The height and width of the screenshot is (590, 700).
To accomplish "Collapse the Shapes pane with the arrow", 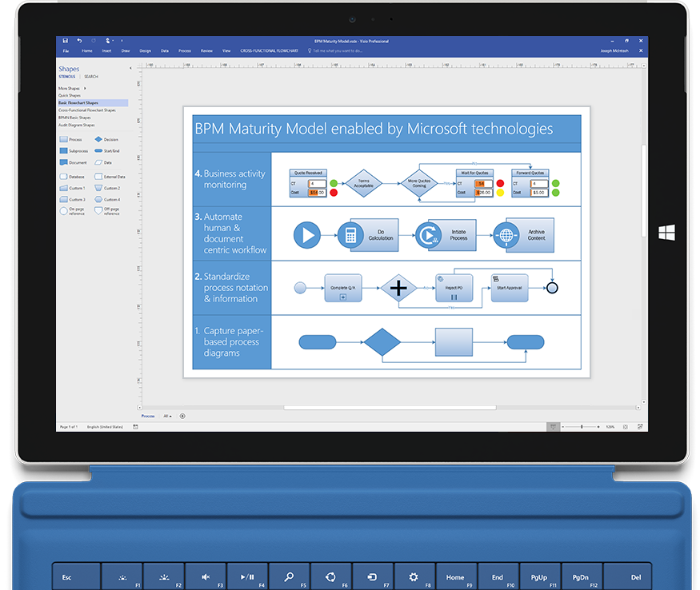I will 130,68.
